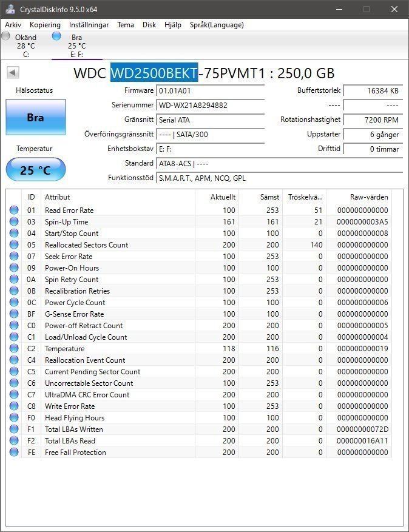Open the Tema menu
This screenshot has height=532, width=409.
click(x=126, y=25)
